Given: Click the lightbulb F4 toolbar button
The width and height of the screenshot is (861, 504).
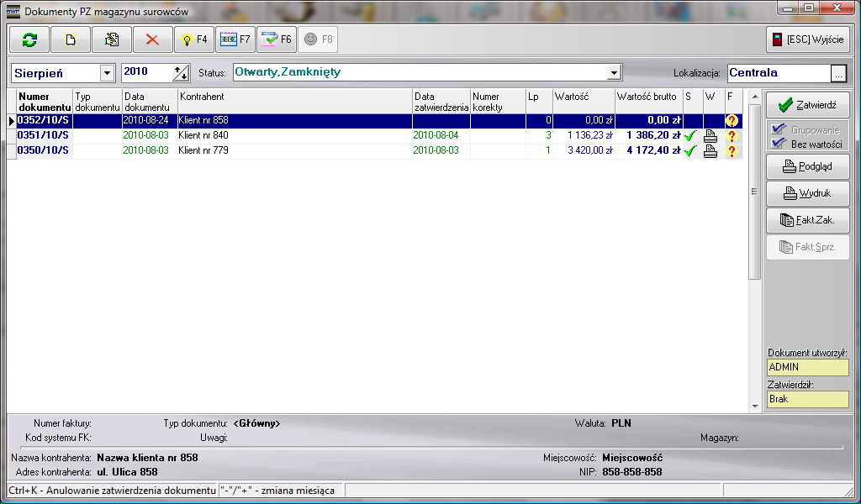Looking at the screenshot, I should [x=193, y=39].
